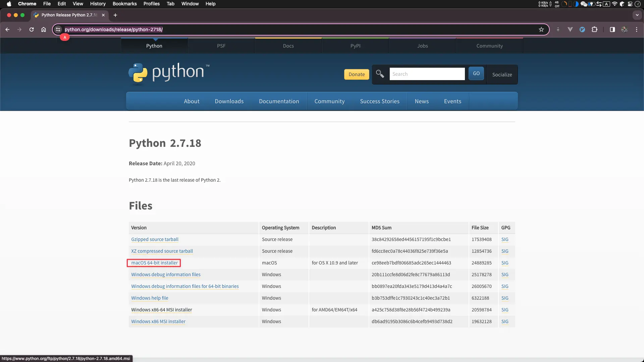
Task: Open the Chrome three-dot menu
Action: click(637, 29)
